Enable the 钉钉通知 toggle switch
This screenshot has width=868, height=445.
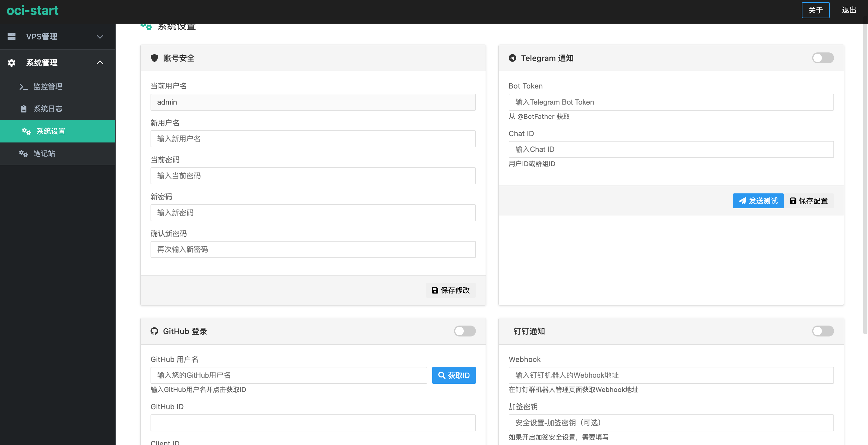[x=822, y=331]
